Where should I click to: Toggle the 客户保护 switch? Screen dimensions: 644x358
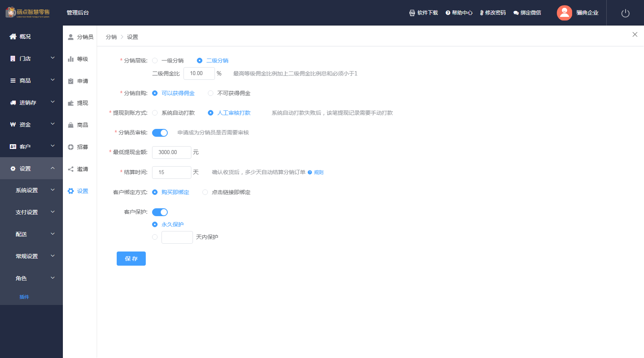160,212
